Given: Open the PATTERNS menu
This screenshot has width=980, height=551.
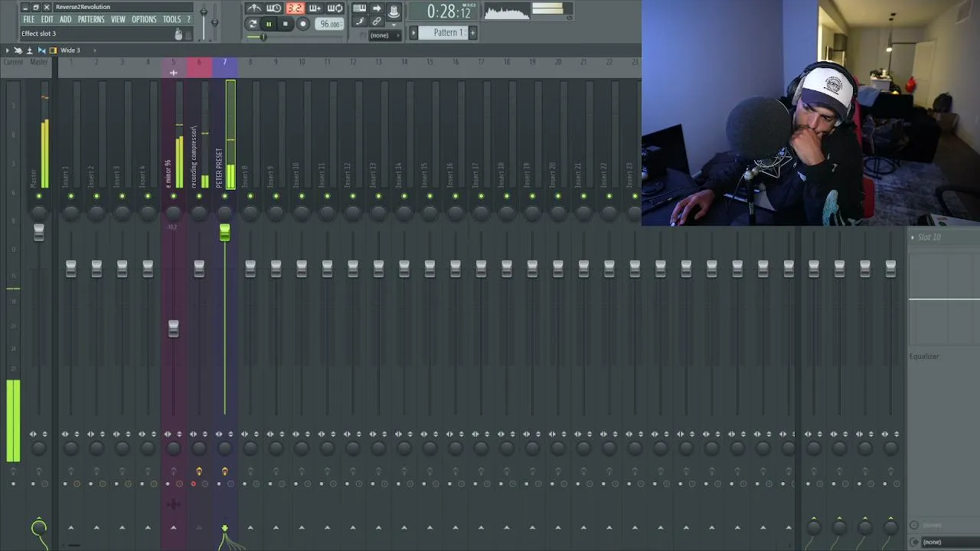Looking at the screenshot, I should point(91,19).
